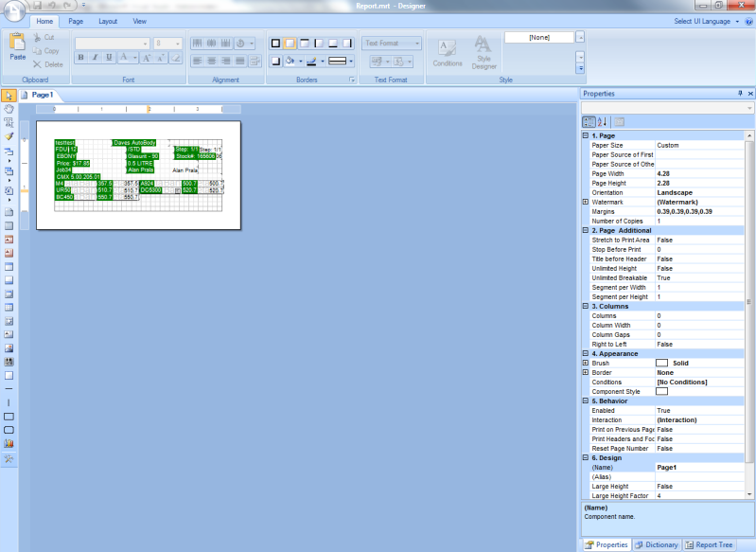Open help icon at top right

coord(748,21)
